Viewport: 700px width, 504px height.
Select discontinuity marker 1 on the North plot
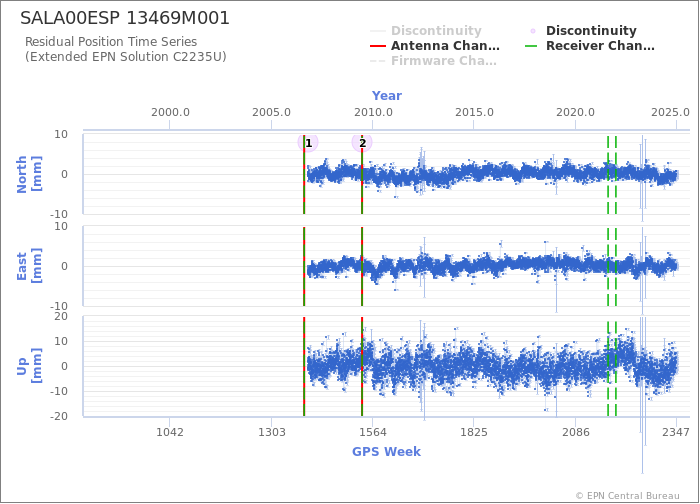coord(308,143)
